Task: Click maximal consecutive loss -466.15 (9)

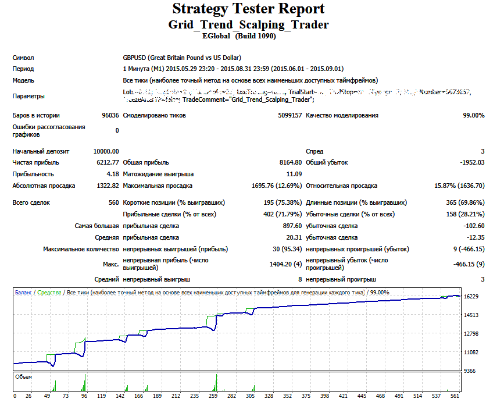Action: point(469,264)
